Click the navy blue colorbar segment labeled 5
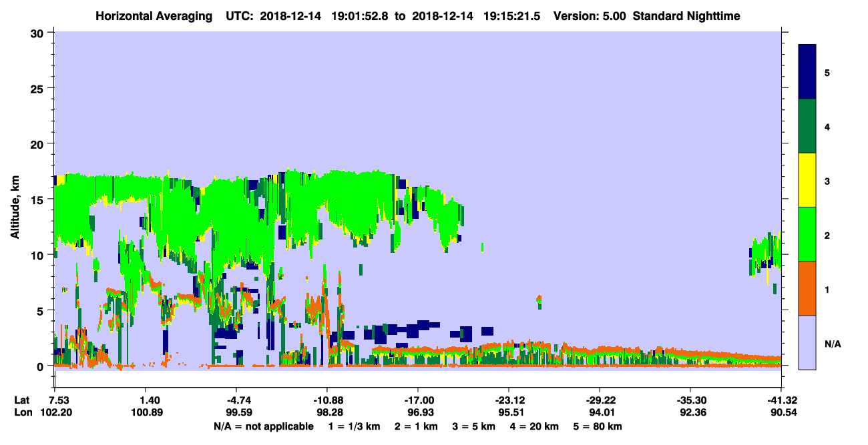Screen dimensions: 868x445 807,71
